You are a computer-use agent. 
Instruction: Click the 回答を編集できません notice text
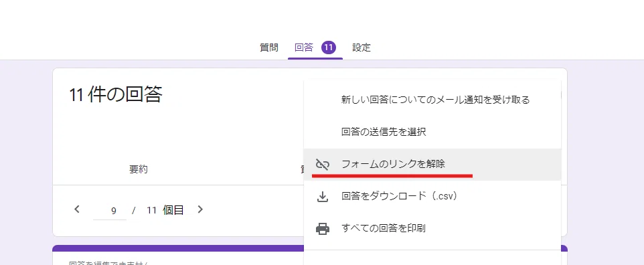(x=108, y=263)
